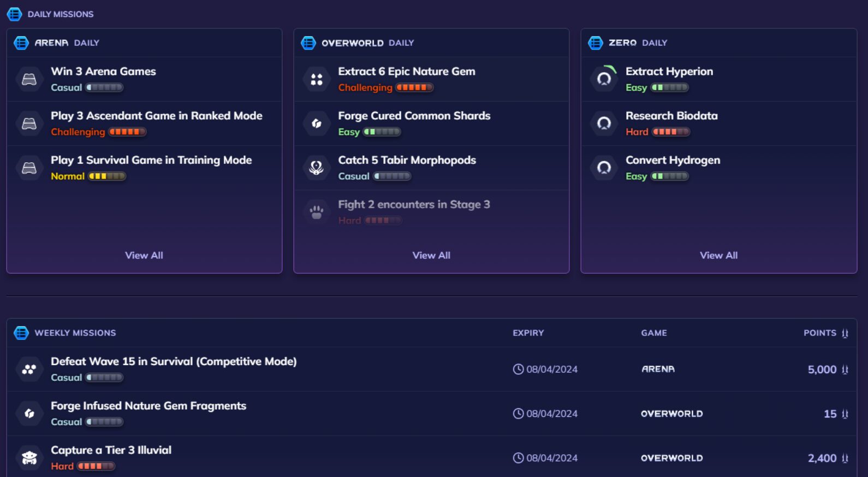Click the Play 3 Ascendant Game mission icon
The height and width of the screenshot is (477, 868).
pyautogui.click(x=29, y=123)
